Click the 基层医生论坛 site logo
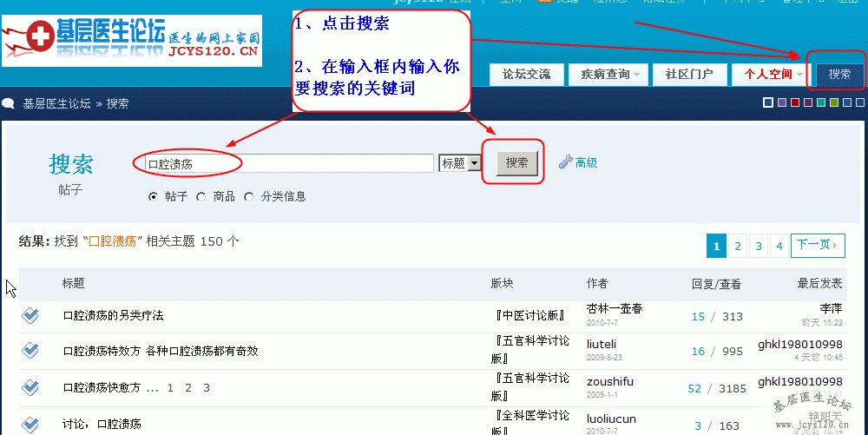 pyautogui.click(x=132, y=41)
